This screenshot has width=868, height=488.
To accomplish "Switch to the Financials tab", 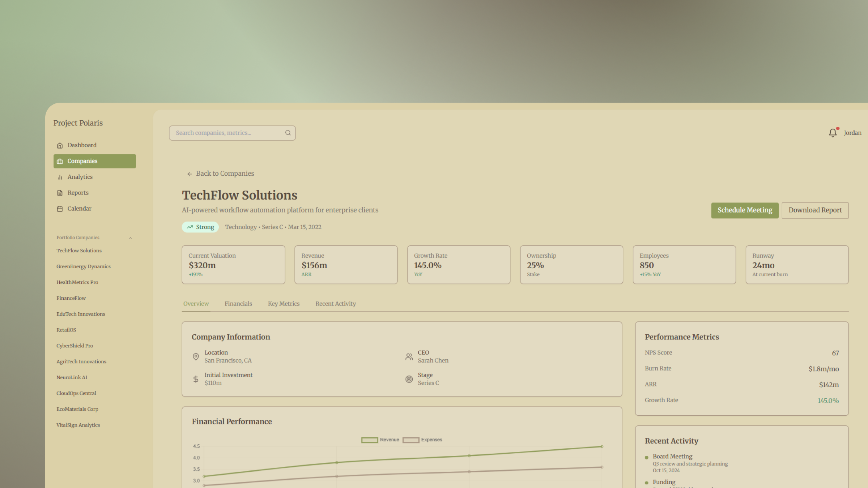I will click(238, 304).
